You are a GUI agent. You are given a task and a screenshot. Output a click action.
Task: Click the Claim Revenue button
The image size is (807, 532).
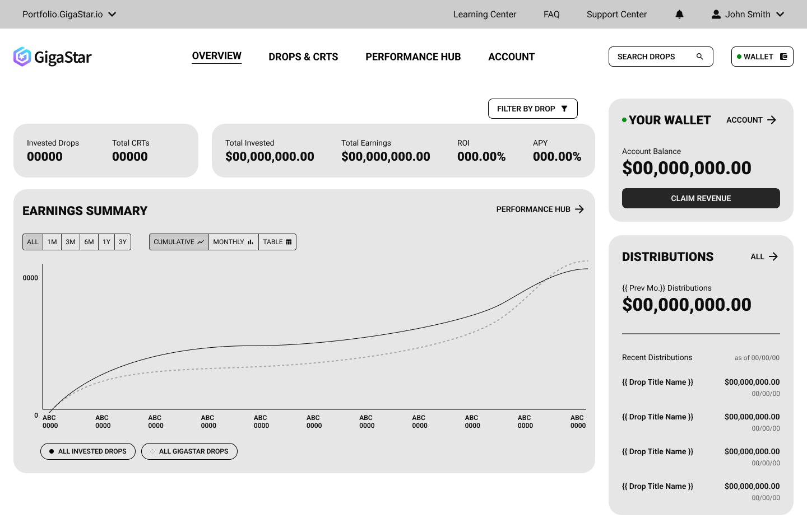701,198
